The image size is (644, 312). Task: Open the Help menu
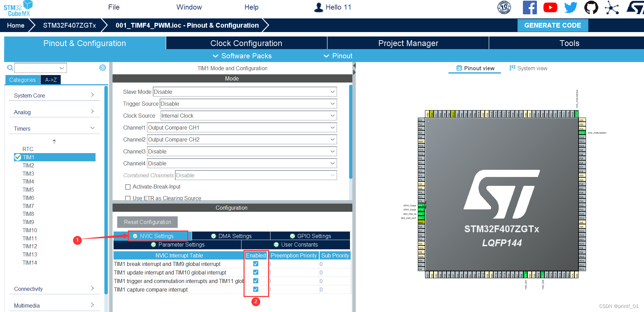pos(251,7)
